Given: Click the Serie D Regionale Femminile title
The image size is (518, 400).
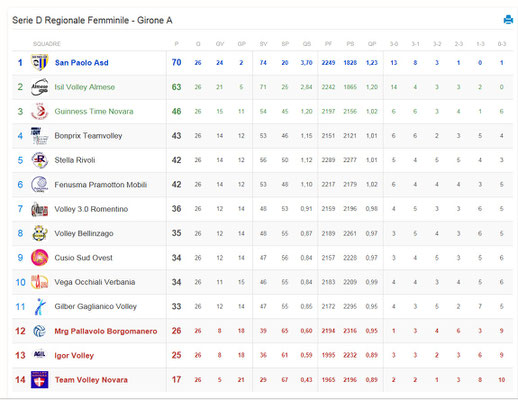Looking at the screenshot, I should (x=92, y=20).
